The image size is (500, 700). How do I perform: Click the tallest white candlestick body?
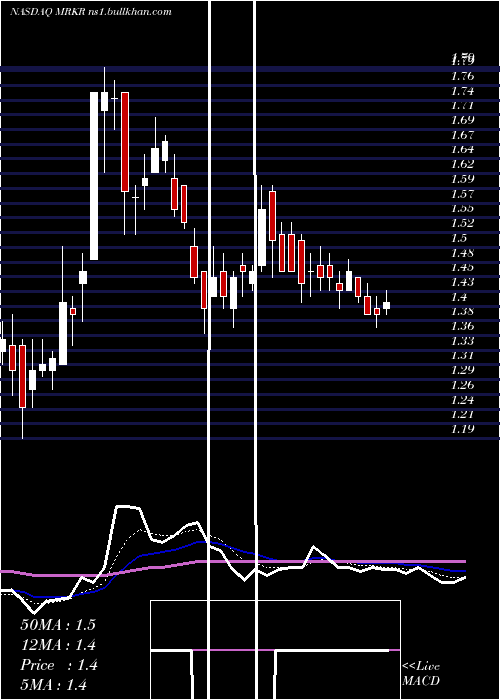[x=94, y=176]
